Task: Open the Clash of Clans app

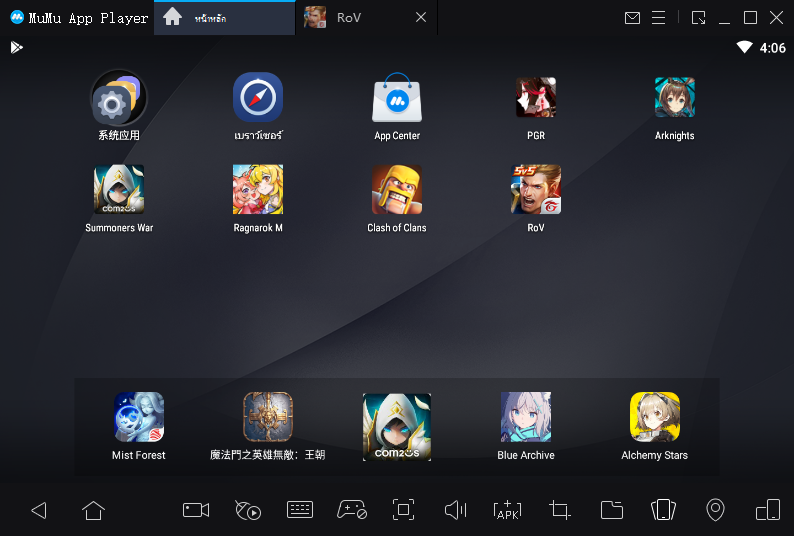Action: click(x=396, y=190)
